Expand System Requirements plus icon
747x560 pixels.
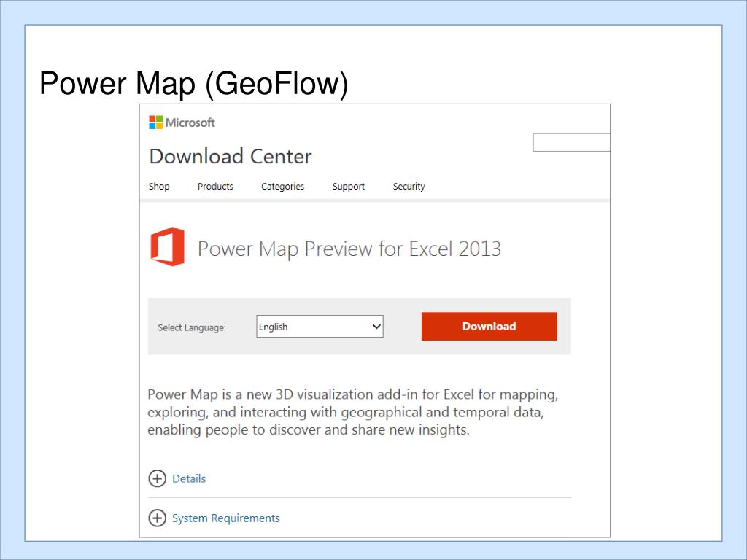tap(158, 518)
